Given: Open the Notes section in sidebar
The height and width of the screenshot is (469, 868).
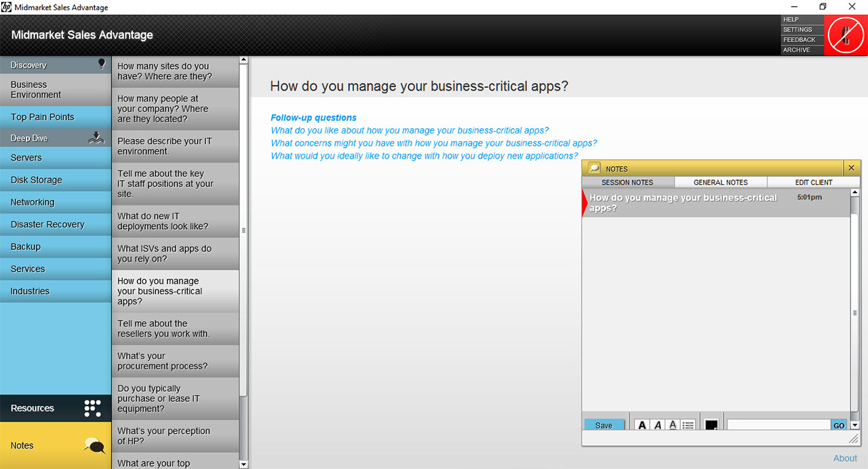Looking at the screenshot, I should [56, 445].
